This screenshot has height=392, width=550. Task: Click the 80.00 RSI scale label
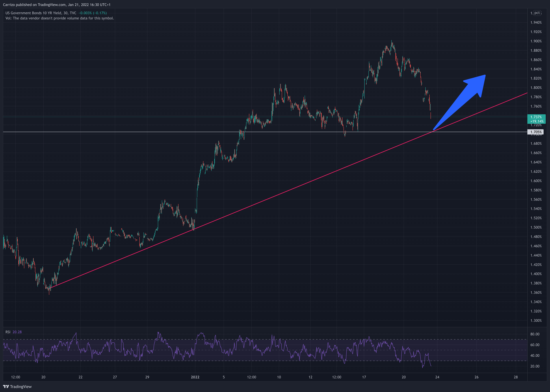click(535, 334)
